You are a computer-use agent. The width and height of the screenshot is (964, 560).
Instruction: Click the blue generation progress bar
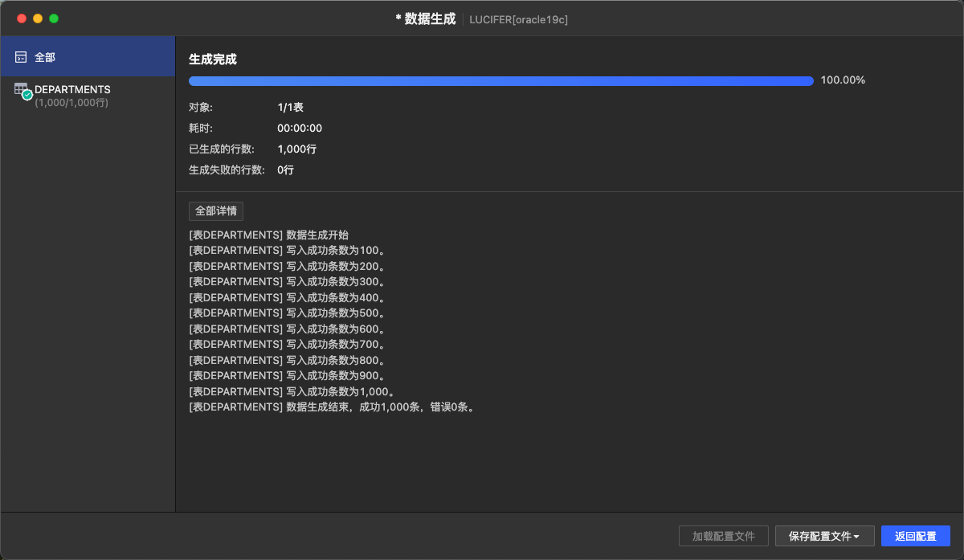501,80
